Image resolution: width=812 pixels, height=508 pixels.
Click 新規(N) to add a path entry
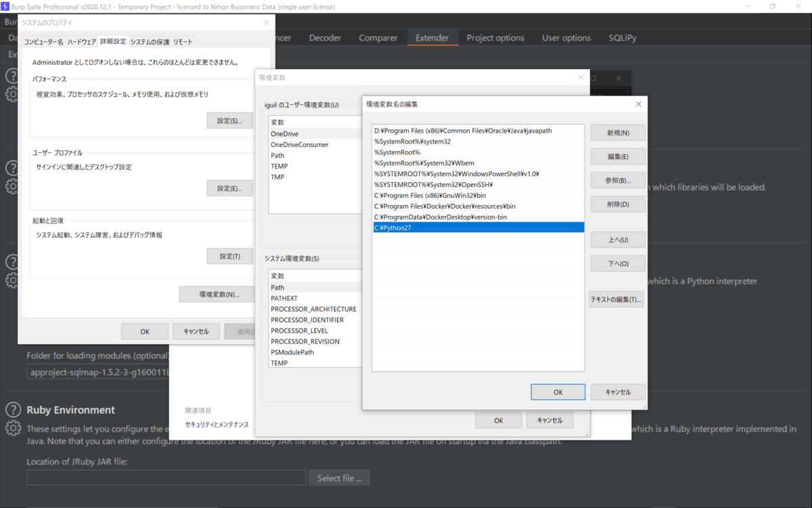coord(618,133)
